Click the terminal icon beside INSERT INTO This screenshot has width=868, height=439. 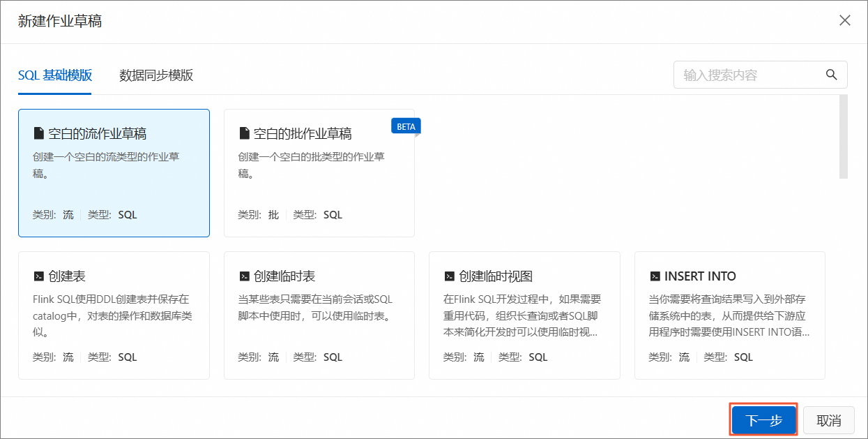655,276
